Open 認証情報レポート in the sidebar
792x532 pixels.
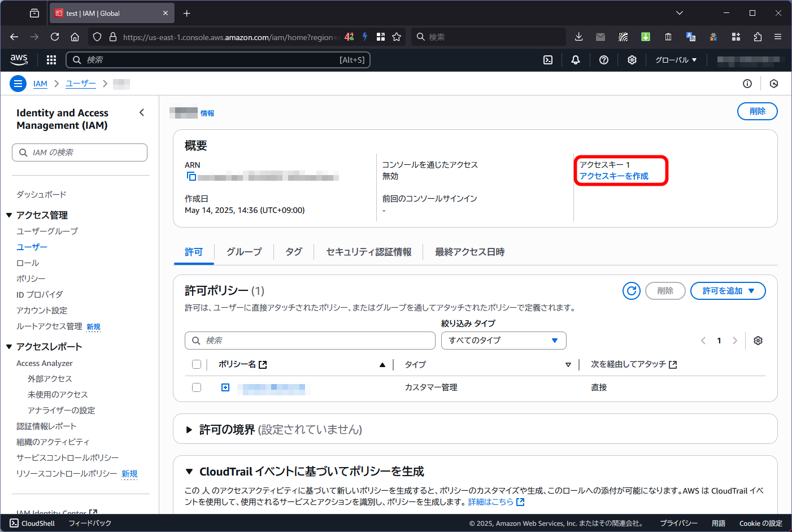point(46,426)
